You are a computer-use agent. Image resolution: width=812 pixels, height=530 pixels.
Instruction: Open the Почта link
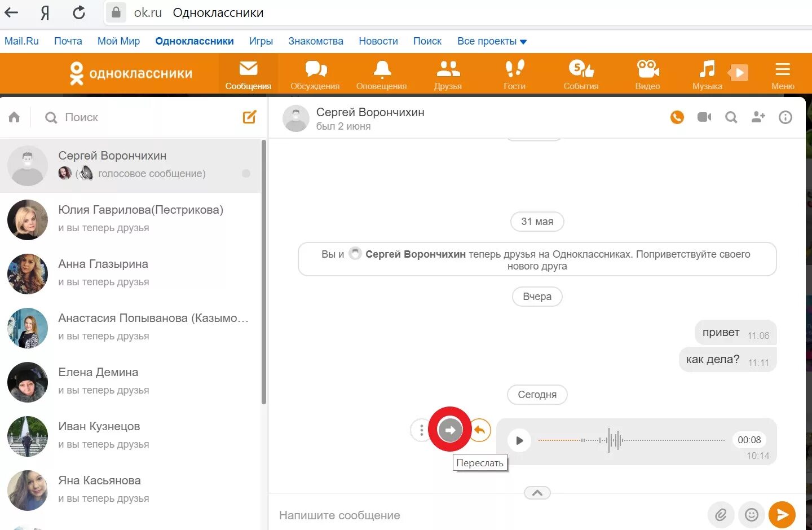68,41
